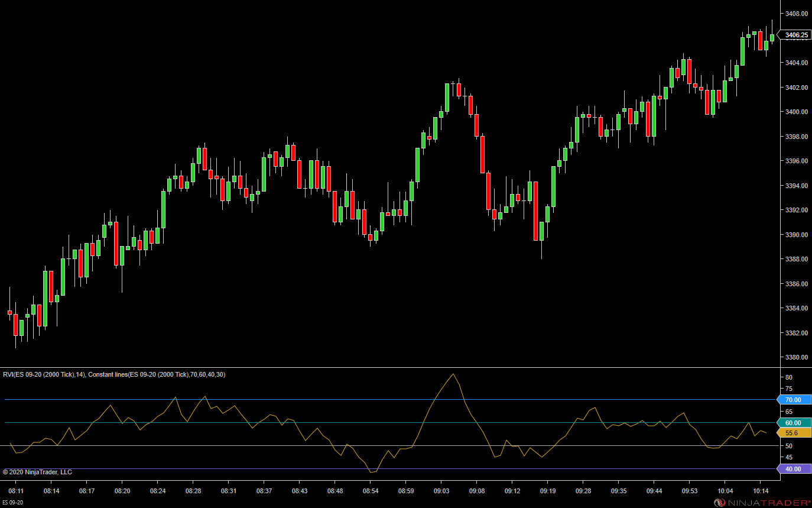The width and height of the screenshot is (812, 508).
Task: Click the 08:54 time axis label
Action: coord(371,491)
